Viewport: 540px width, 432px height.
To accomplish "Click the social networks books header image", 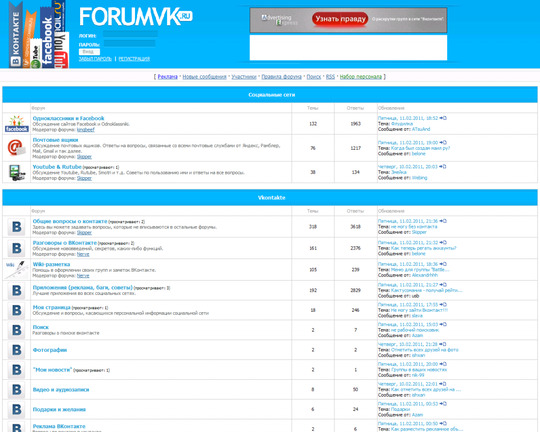I will click(39, 34).
